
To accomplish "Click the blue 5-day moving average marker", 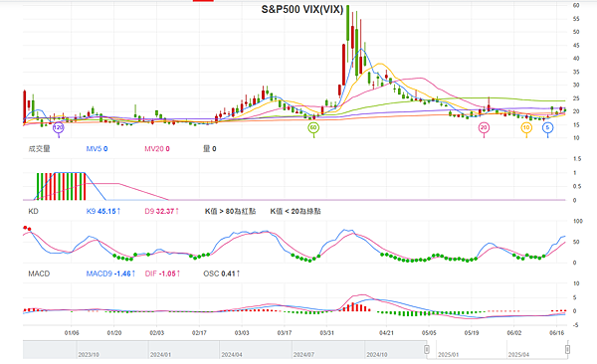I will 547,127.
